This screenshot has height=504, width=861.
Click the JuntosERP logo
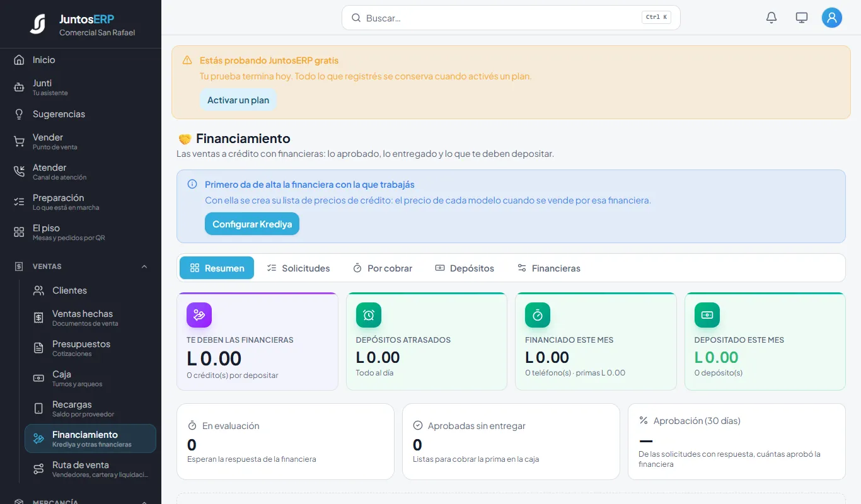coord(38,24)
